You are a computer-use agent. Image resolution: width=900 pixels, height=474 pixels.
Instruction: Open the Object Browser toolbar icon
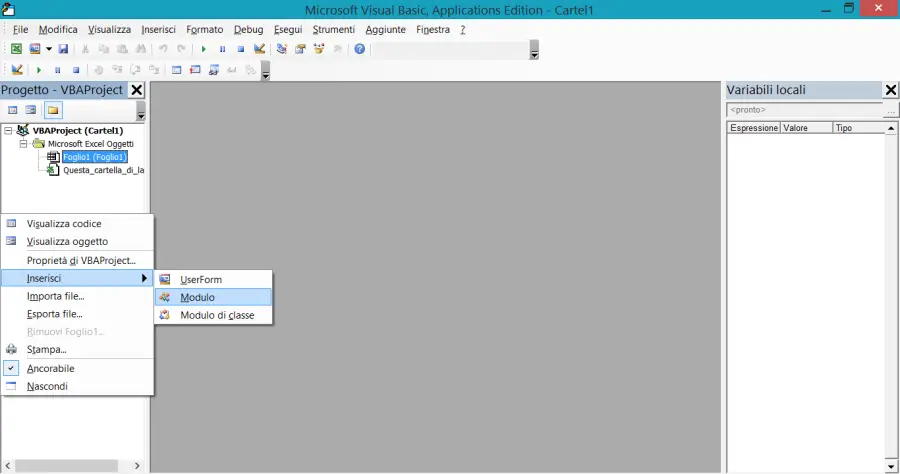coord(319,49)
